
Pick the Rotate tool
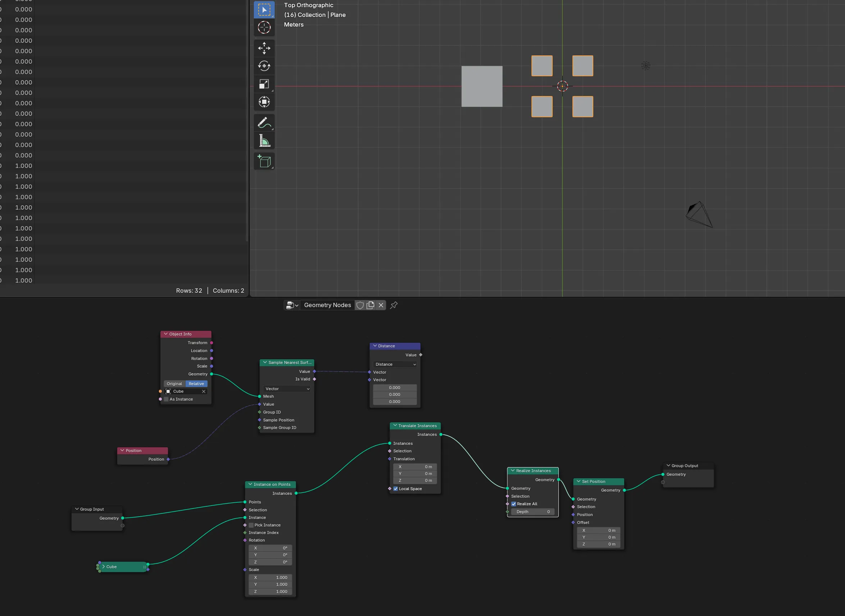[264, 66]
